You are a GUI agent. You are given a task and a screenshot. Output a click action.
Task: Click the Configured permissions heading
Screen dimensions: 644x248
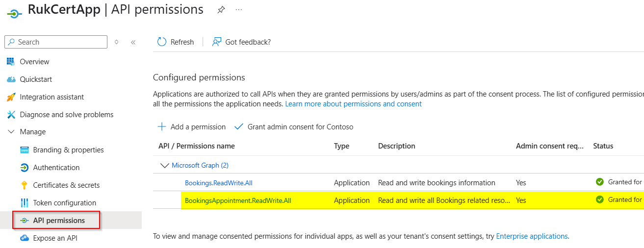[199, 77]
